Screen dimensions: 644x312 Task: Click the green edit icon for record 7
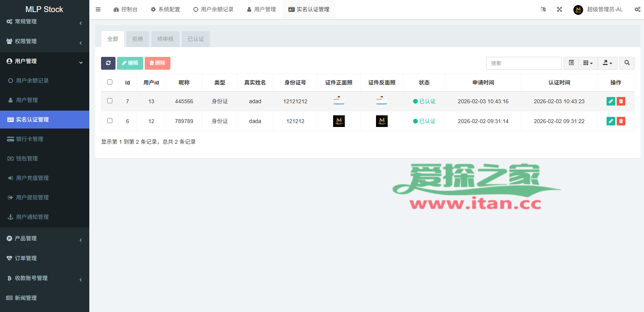pos(611,101)
